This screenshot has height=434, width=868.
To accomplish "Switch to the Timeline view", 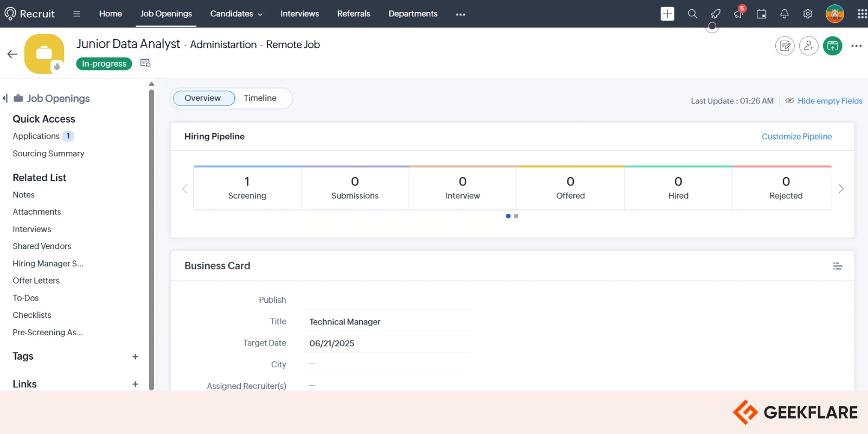I will click(x=260, y=98).
